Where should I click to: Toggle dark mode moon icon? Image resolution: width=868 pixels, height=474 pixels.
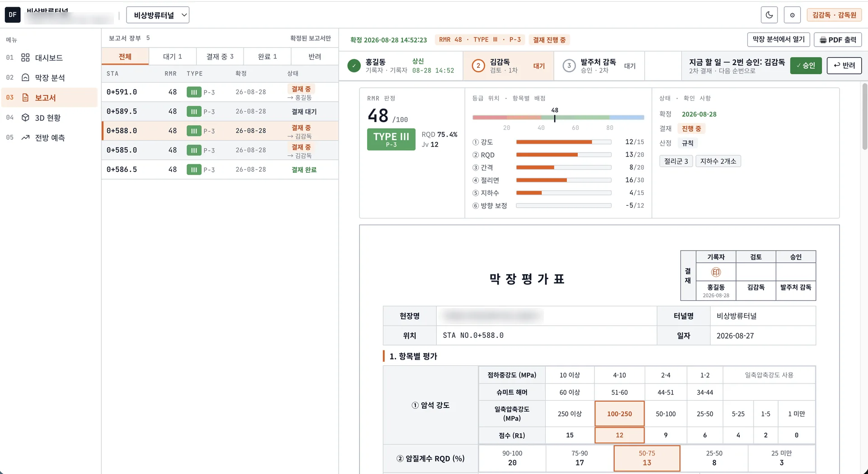769,15
